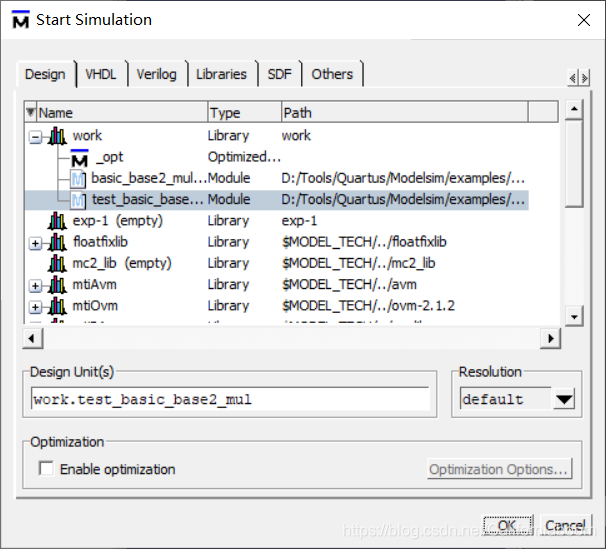Click the basic_base2_mul module icon

(x=78, y=179)
